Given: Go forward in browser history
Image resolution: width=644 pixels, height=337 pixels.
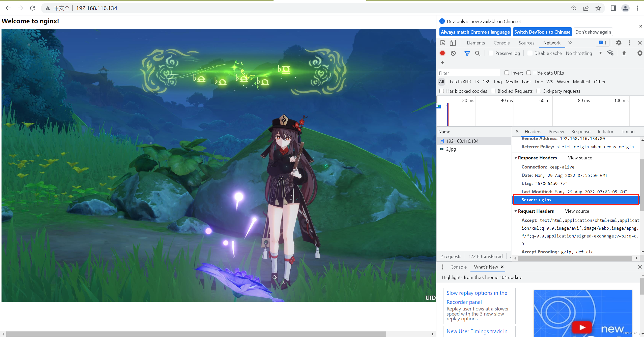Looking at the screenshot, I should [x=20, y=8].
